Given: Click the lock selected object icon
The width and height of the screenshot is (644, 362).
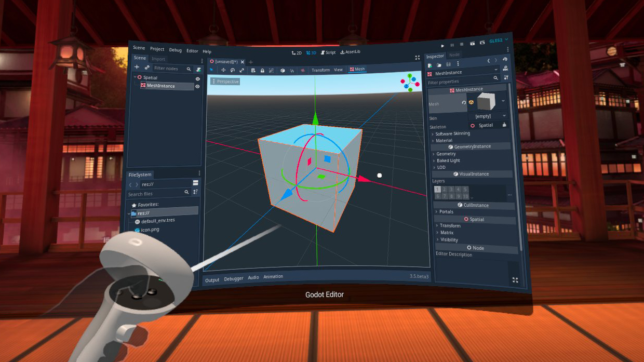Looking at the screenshot, I should [262, 70].
